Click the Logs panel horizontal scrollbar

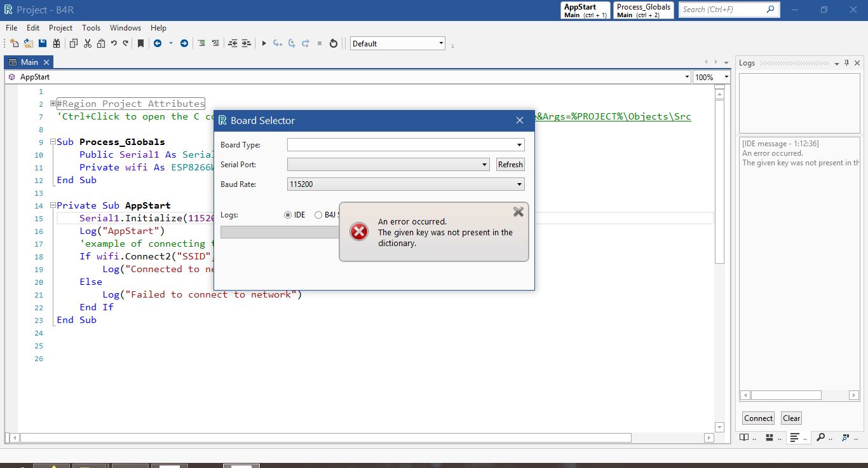(799, 395)
